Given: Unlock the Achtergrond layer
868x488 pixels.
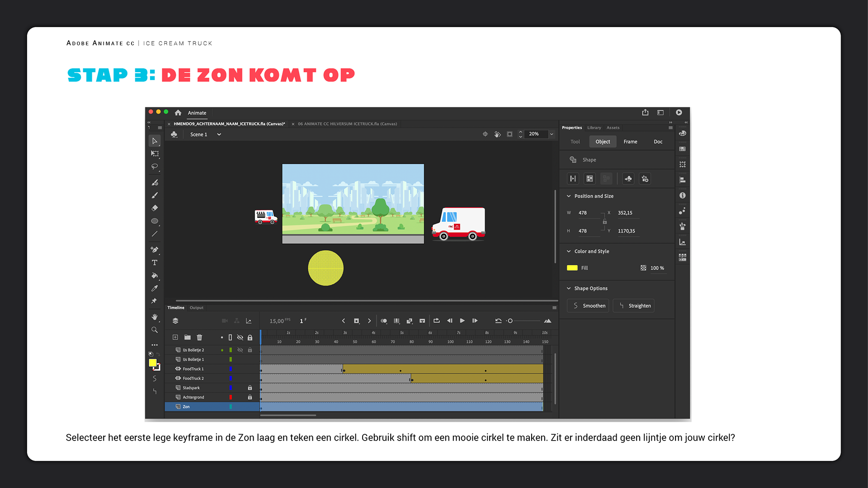Looking at the screenshot, I should pos(250,397).
